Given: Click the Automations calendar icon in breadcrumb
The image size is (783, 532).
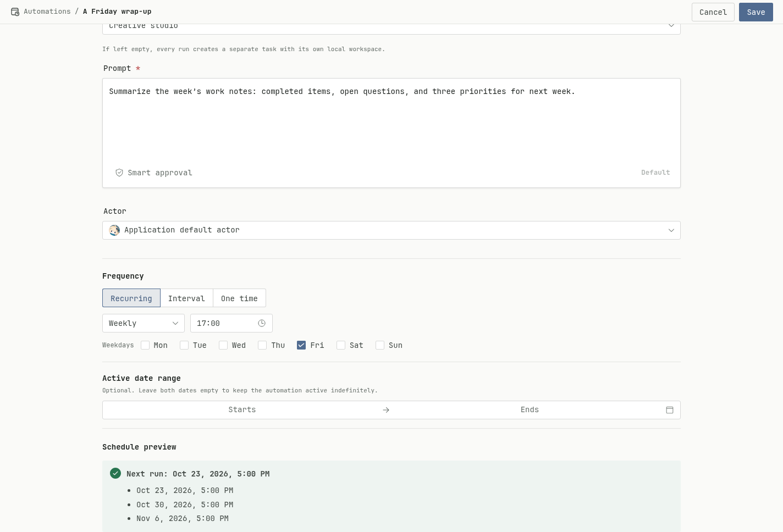Looking at the screenshot, I should 15,12.
